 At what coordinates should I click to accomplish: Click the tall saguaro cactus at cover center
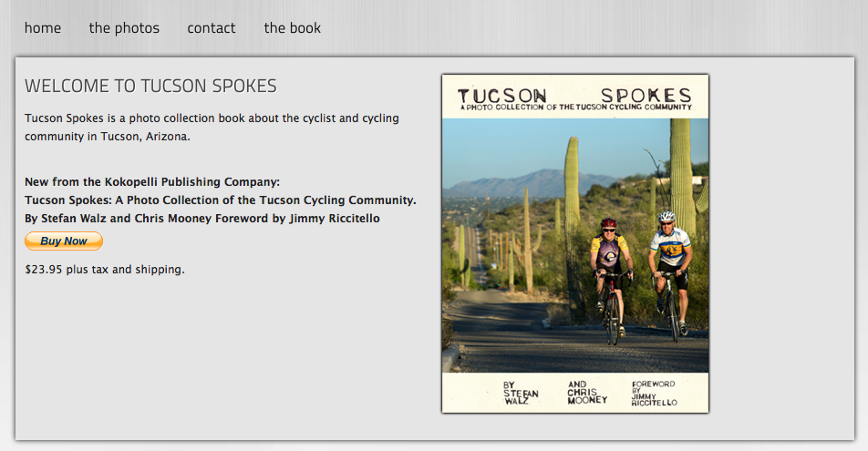[x=572, y=227]
